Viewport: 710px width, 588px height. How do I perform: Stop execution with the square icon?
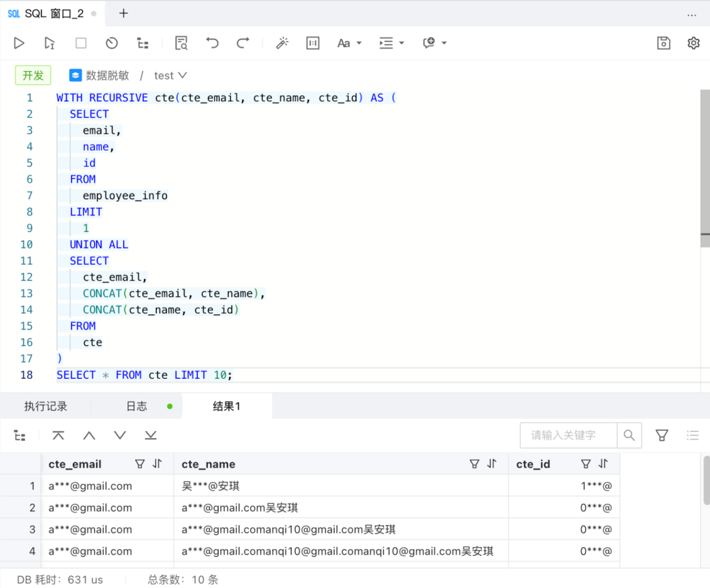(x=81, y=43)
